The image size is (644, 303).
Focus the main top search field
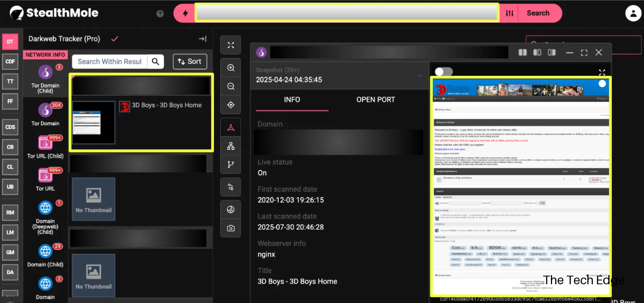click(x=347, y=13)
